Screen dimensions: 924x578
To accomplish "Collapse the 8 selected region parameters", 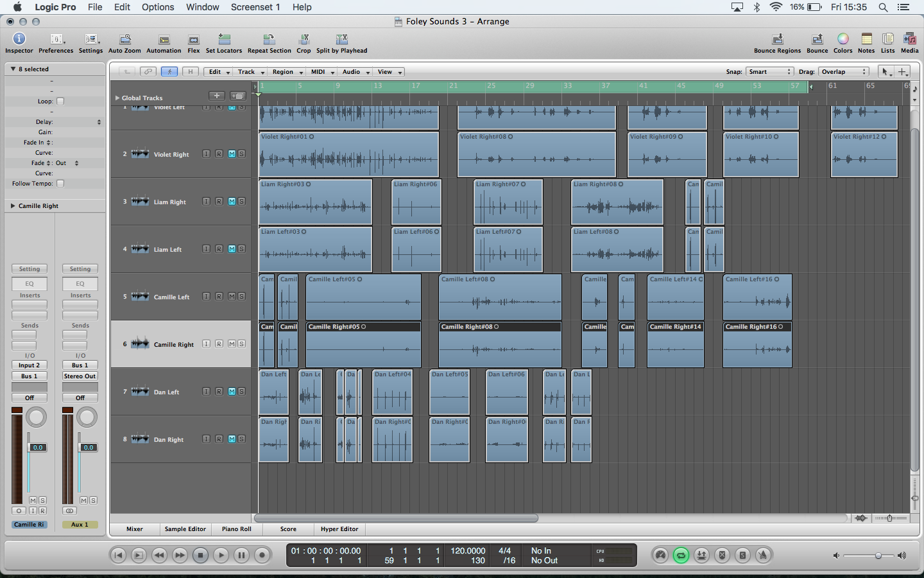I will (x=13, y=69).
